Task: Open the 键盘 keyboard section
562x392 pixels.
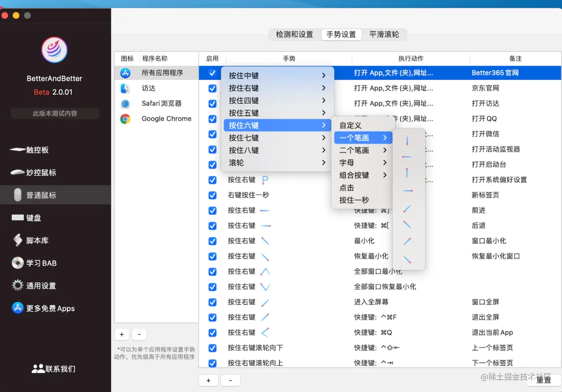Action: [55, 218]
